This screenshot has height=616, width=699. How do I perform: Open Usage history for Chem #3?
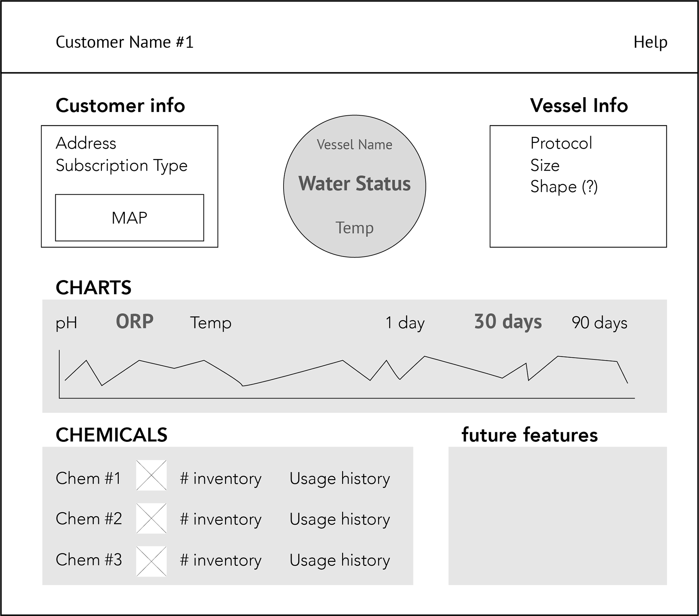(340, 560)
